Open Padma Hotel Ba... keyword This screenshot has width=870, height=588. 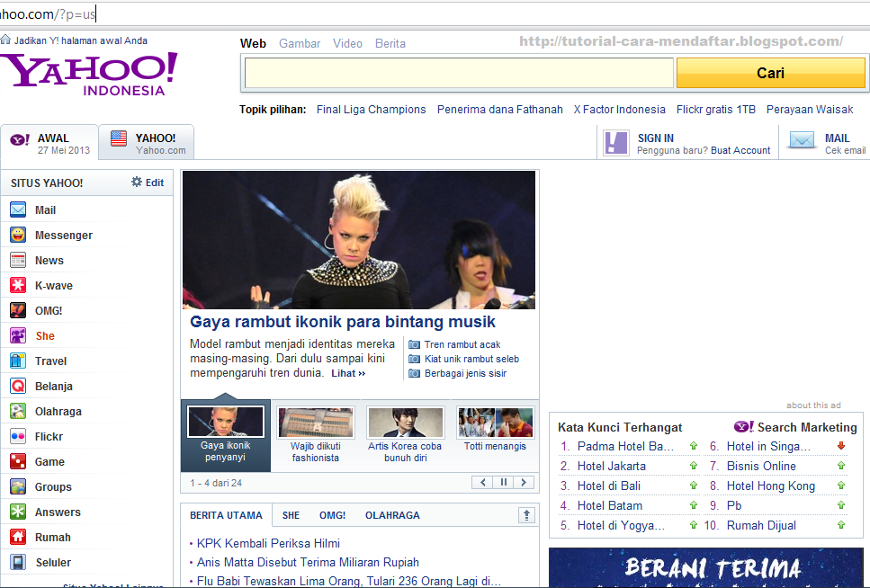click(625, 446)
